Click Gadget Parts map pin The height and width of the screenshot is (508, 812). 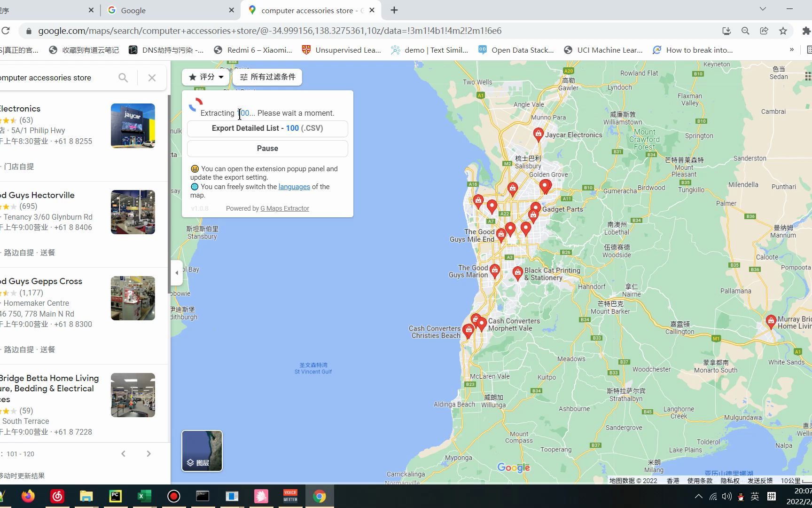pos(536,208)
